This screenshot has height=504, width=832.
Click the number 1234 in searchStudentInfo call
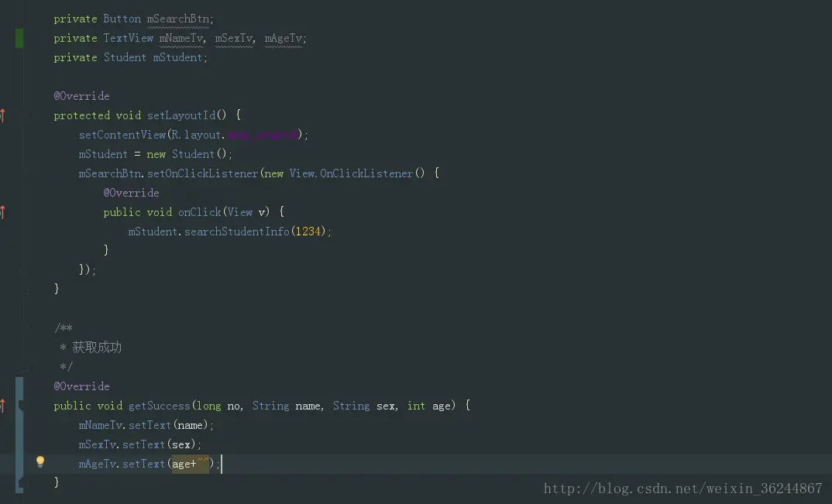point(308,231)
